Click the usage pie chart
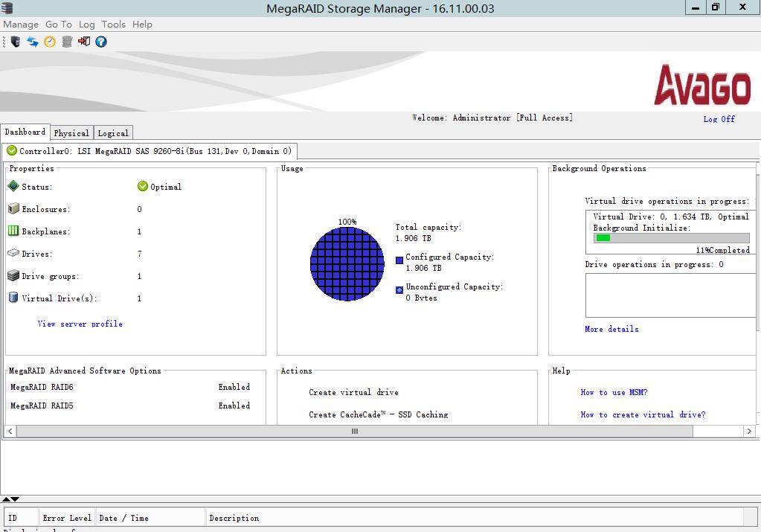 click(347, 263)
